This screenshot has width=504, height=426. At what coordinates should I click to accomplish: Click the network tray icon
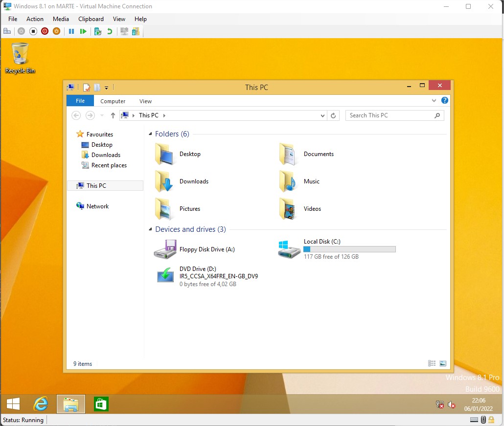[x=440, y=404]
